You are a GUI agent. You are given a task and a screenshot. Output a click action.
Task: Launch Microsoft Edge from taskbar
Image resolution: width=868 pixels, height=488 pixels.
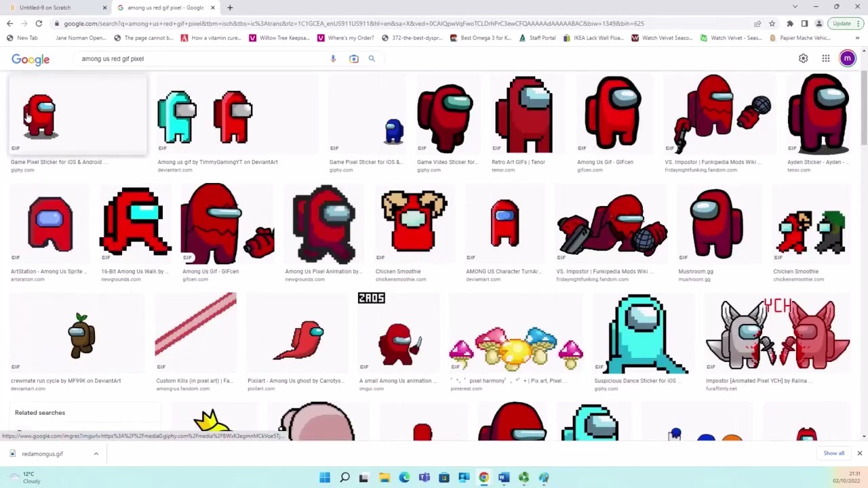pos(404,478)
